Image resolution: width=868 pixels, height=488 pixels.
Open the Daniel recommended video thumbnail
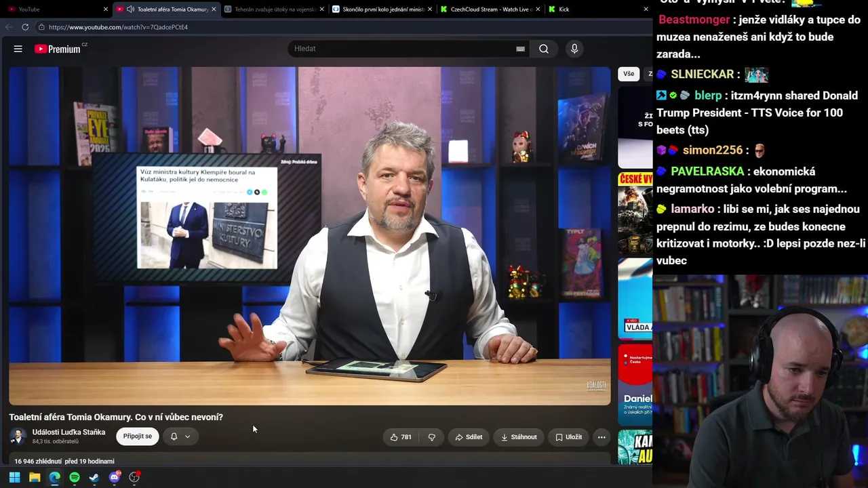point(635,384)
